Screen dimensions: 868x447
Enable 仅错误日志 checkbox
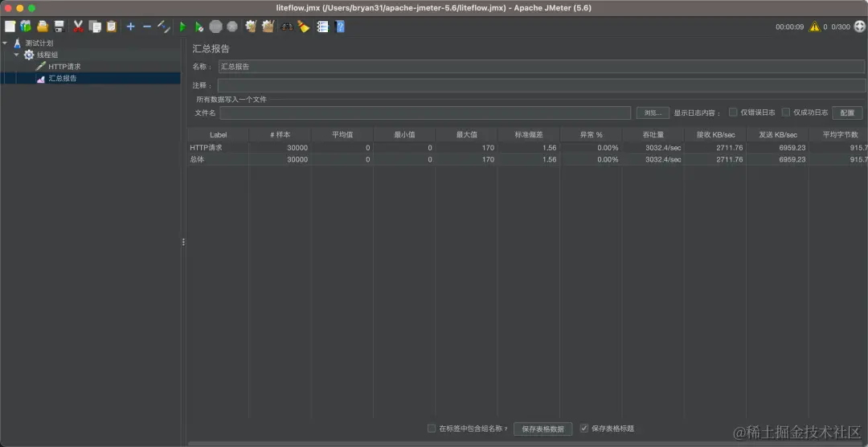tap(733, 113)
